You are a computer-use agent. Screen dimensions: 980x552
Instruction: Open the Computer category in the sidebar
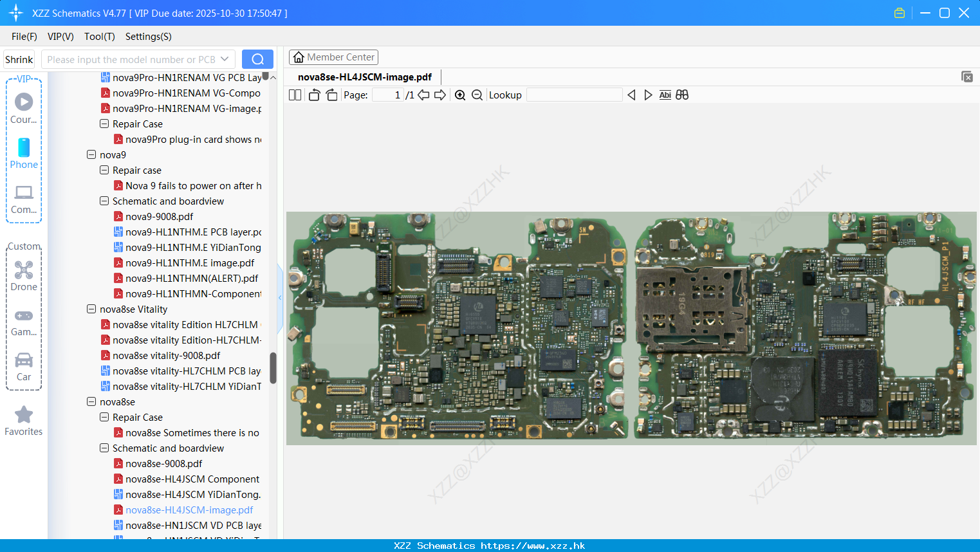click(24, 198)
